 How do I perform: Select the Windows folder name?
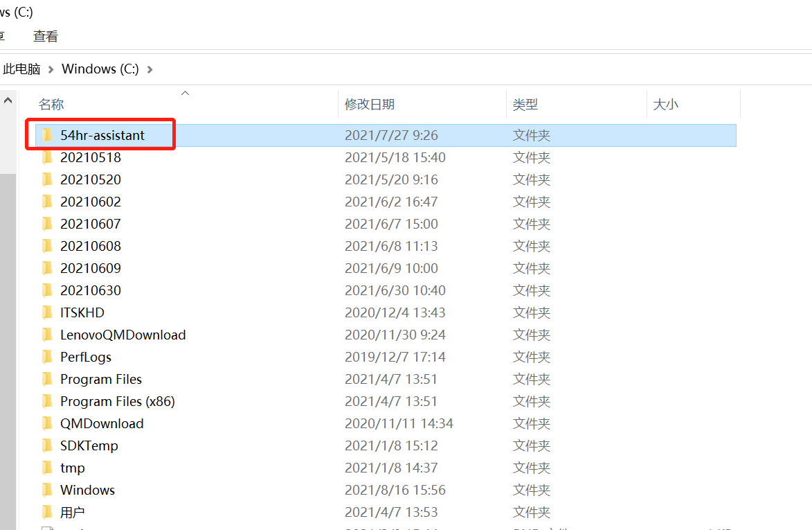87,490
